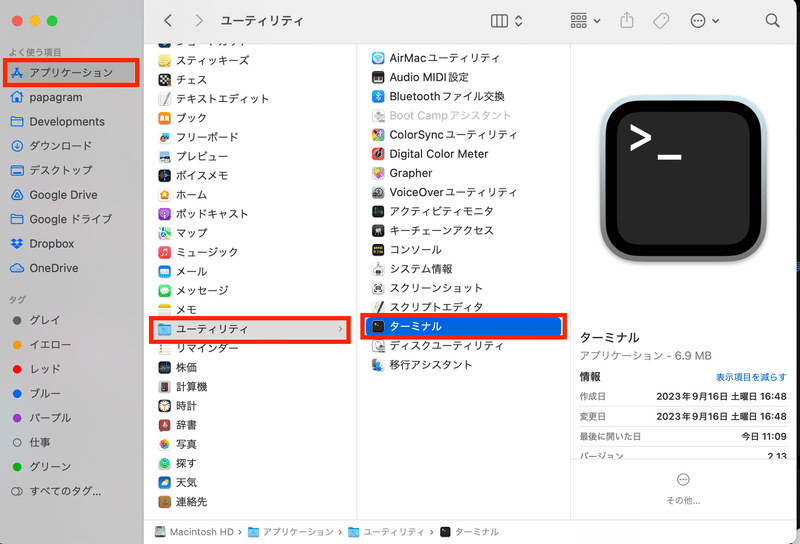Open the group-by grid dropdown
Image resolution: width=800 pixels, height=544 pixels.
pyautogui.click(x=585, y=20)
